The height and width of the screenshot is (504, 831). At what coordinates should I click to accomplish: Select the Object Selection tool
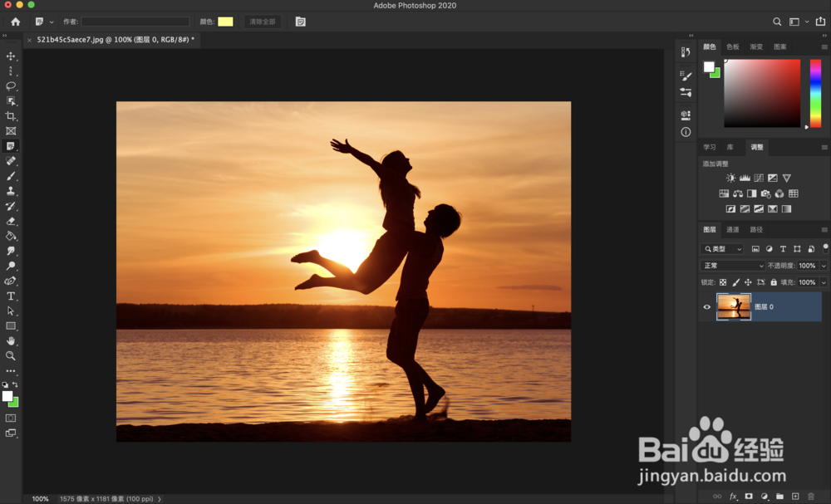11,100
